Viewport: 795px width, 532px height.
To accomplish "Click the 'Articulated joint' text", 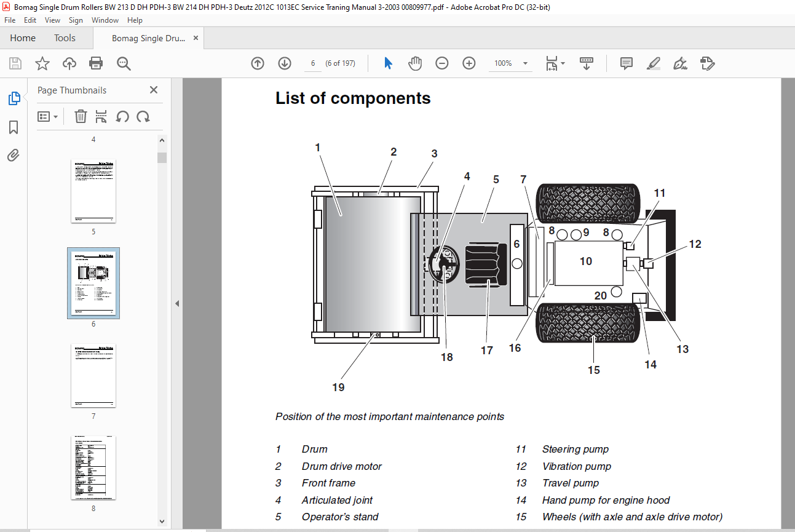I will coord(337,500).
